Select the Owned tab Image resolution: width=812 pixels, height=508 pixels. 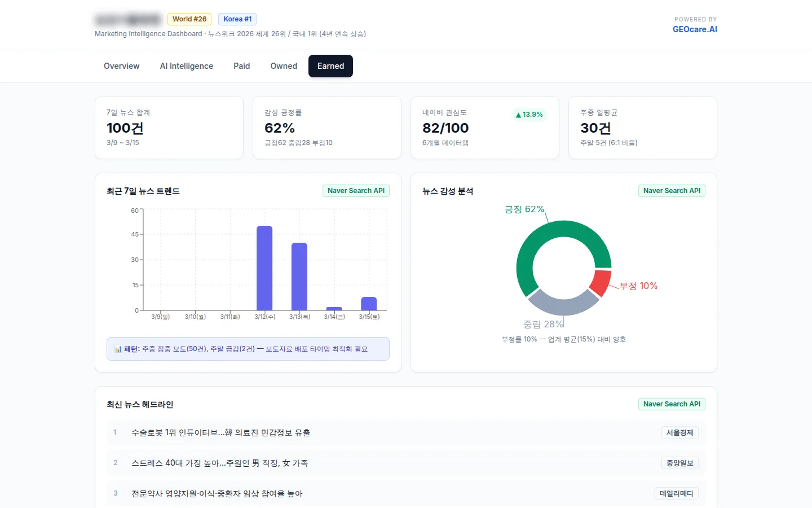284,66
